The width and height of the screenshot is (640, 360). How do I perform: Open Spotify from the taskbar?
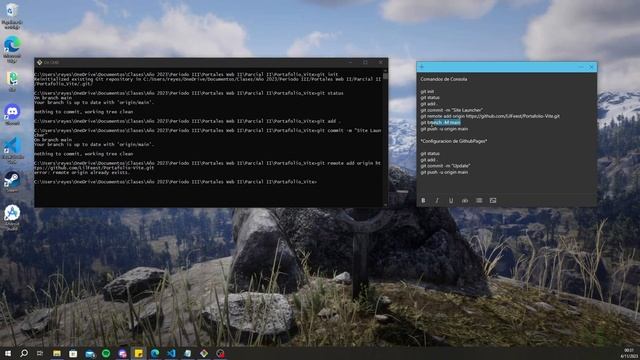coord(106,353)
